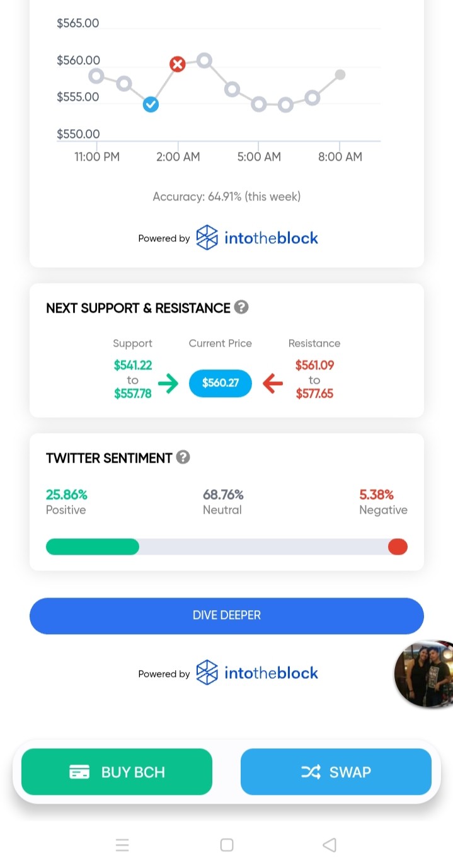The image size is (453, 868).
Task: Tap the green support arrow icon
Action: (169, 383)
